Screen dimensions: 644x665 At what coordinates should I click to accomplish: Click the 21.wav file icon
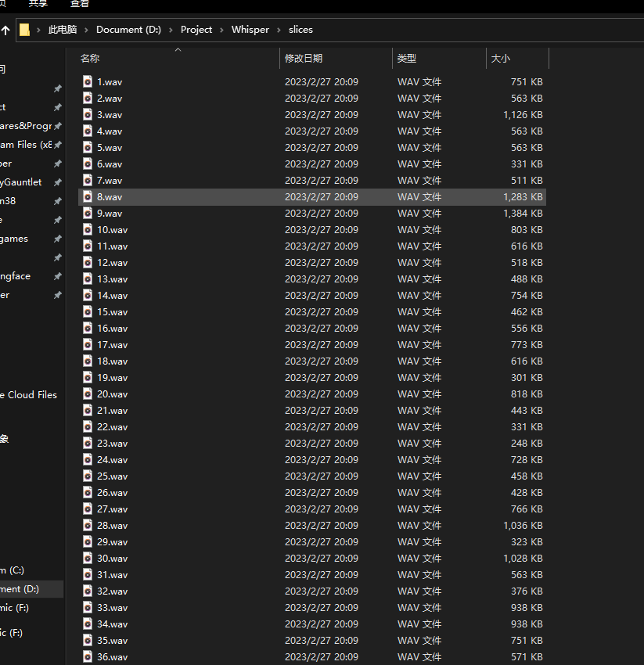point(88,411)
